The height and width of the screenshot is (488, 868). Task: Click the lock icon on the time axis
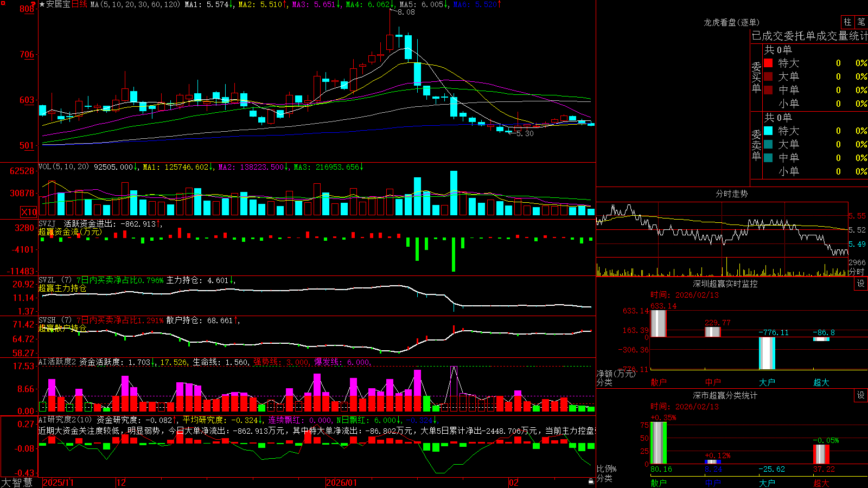591,481
